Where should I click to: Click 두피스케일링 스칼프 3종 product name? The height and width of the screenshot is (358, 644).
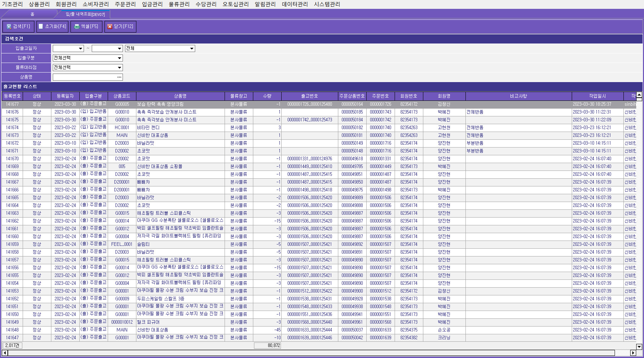pyautogui.click(x=161, y=299)
